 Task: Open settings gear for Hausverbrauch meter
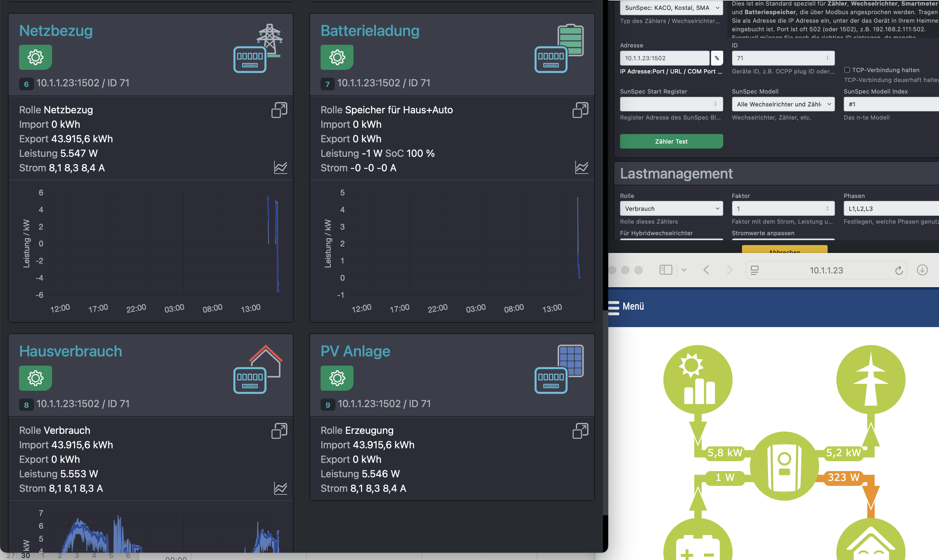[36, 378]
